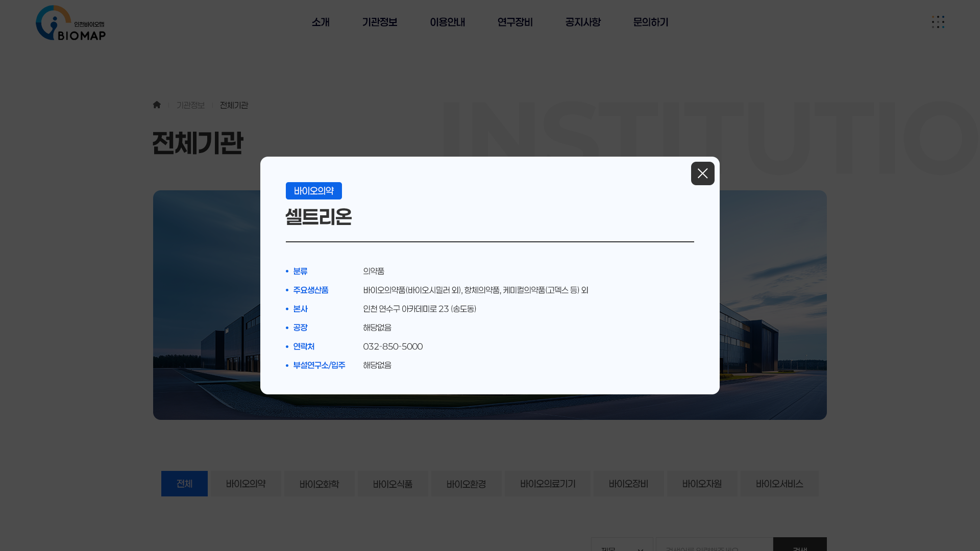Click the search keyword input field
This screenshot has width=980, height=551.
714,545
